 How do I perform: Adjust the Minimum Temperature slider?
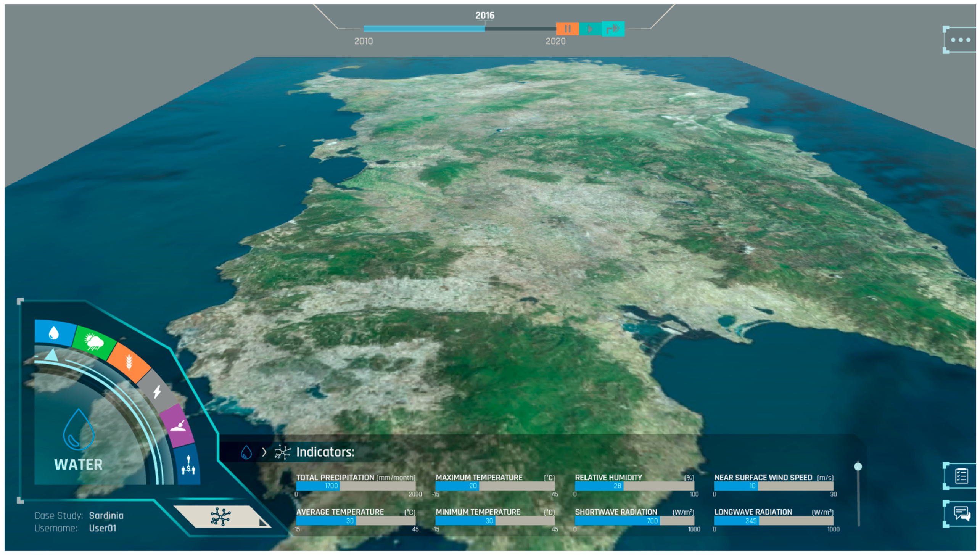pos(495,521)
